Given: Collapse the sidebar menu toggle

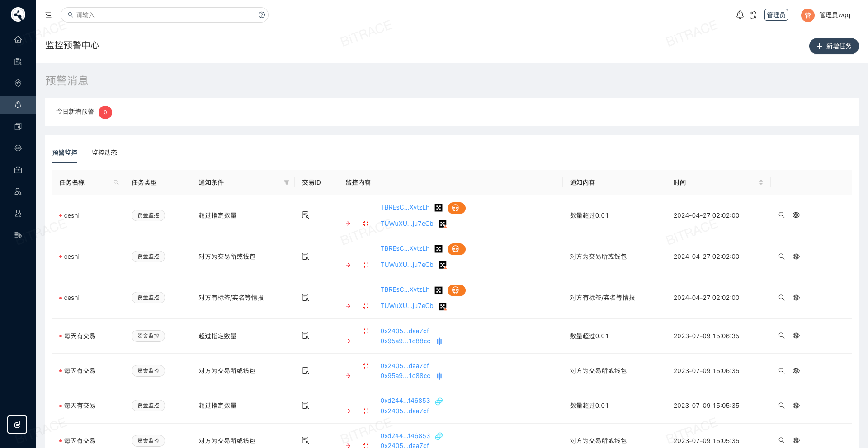Looking at the screenshot, I should (x=48, y=15).
